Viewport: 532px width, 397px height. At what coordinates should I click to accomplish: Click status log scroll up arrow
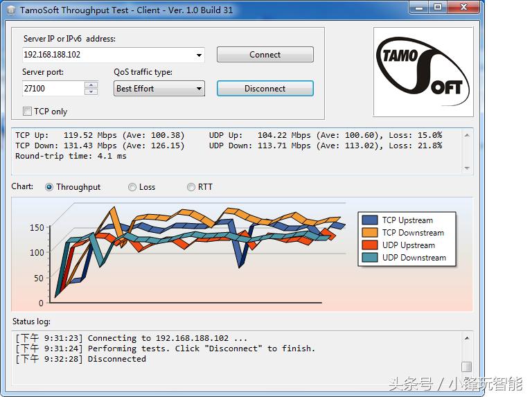(x=467, y=338)
